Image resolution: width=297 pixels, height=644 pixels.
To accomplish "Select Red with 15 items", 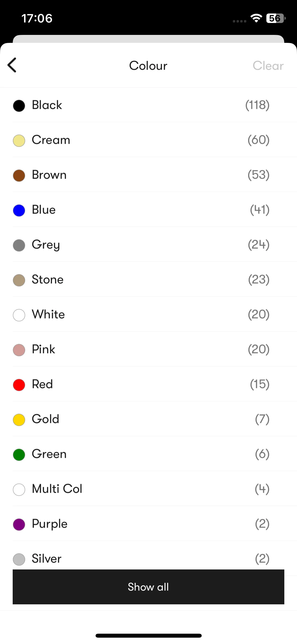I will 148,384.
